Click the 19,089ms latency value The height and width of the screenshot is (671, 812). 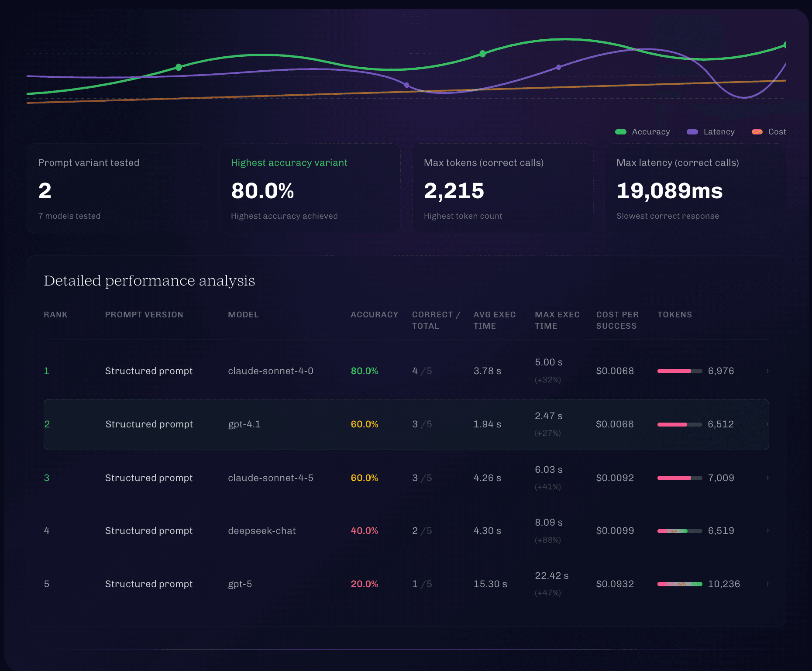point(670,191)
